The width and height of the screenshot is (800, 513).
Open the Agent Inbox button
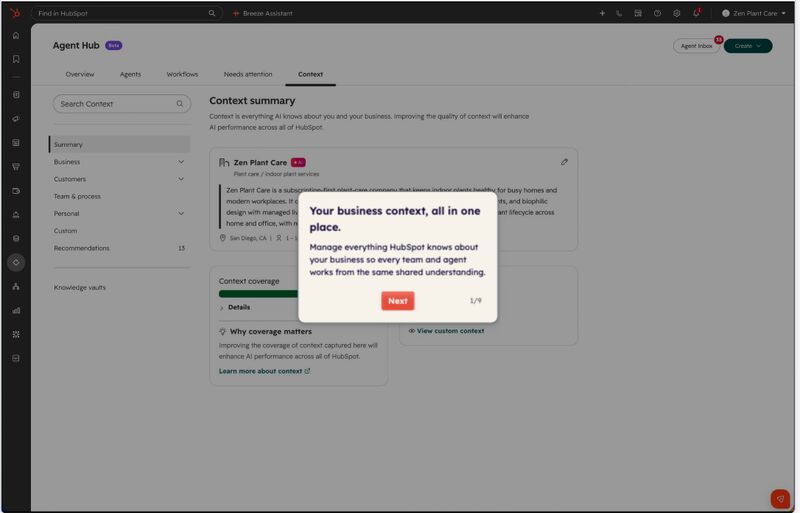696,46
